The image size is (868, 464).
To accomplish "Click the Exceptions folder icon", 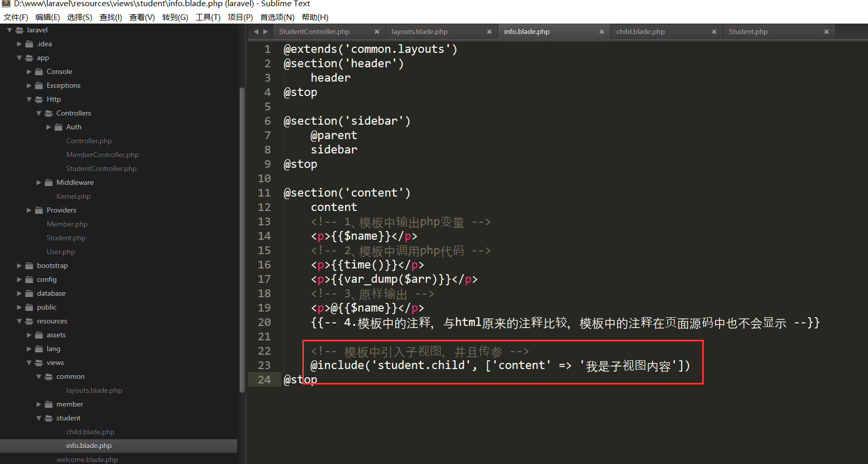I will point(39,86).
